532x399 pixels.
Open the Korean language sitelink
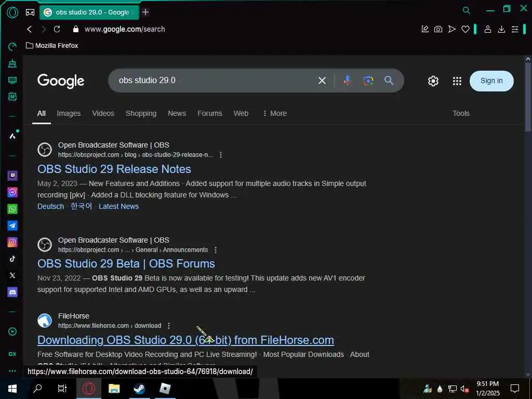pyautogui.click(x=81, y=206)
